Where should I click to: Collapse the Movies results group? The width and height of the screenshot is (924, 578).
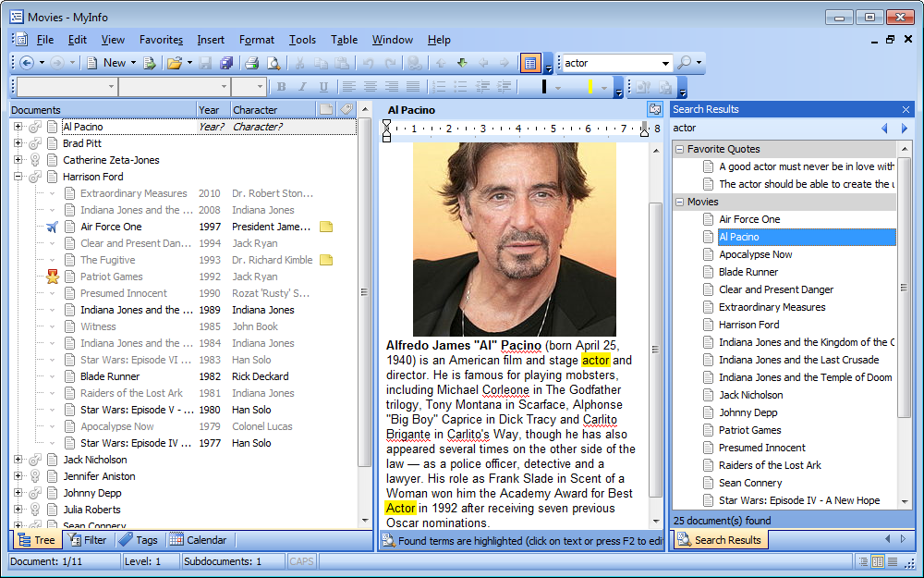(x=680, y=202)
